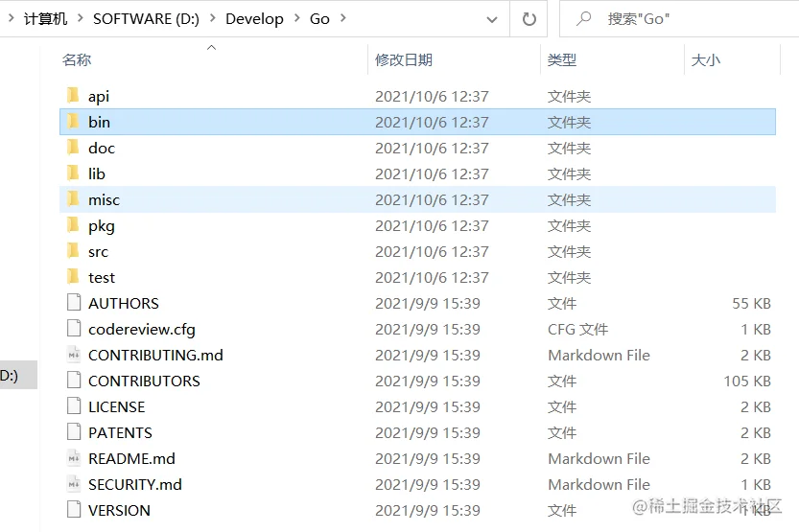Click the api folder icon
This screenshot has height=532, width=799.
click(x=73, y=95)
